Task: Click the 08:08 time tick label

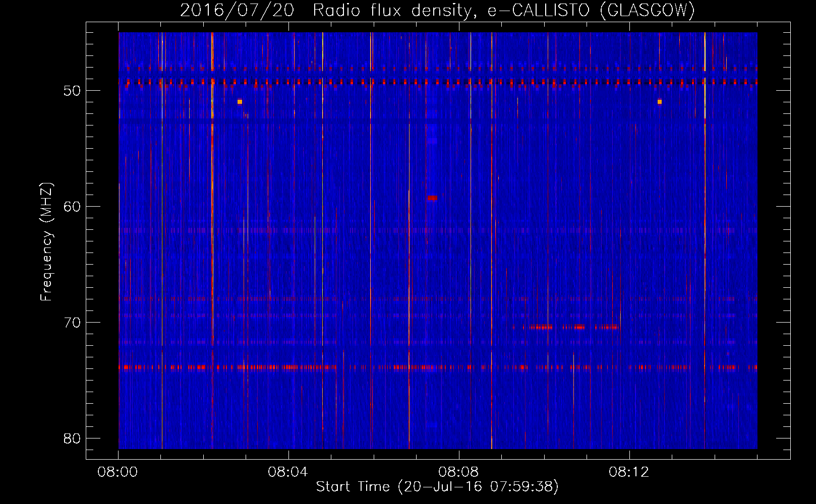Action: coord(458,472)
